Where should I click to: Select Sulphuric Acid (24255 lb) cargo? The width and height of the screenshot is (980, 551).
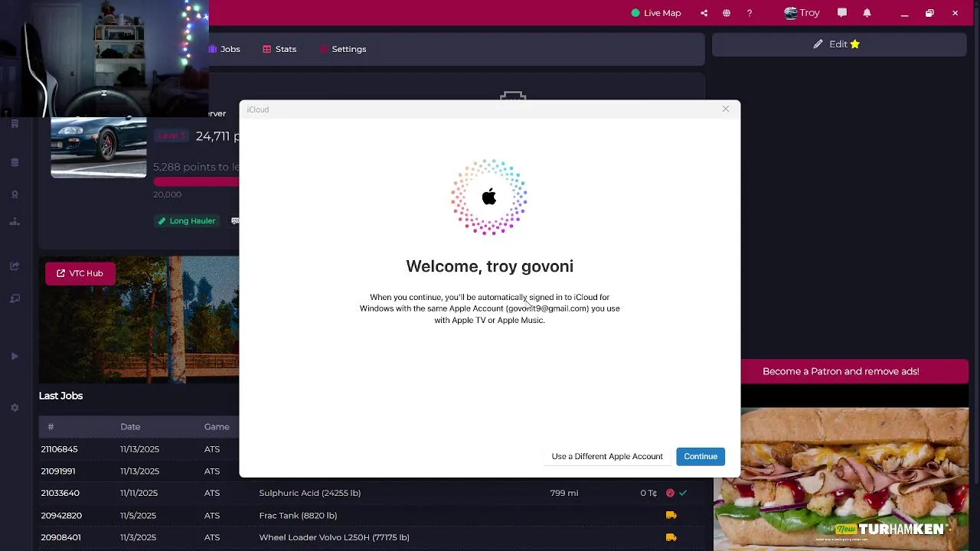pos(309,493)
